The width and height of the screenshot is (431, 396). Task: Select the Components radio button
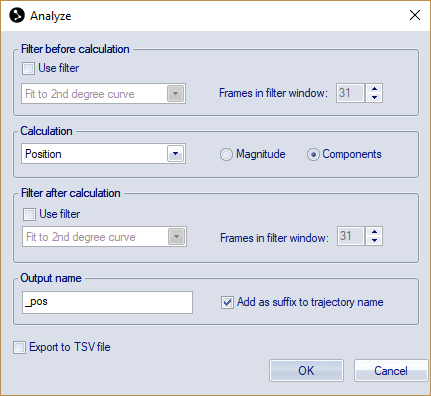[313, 155]
